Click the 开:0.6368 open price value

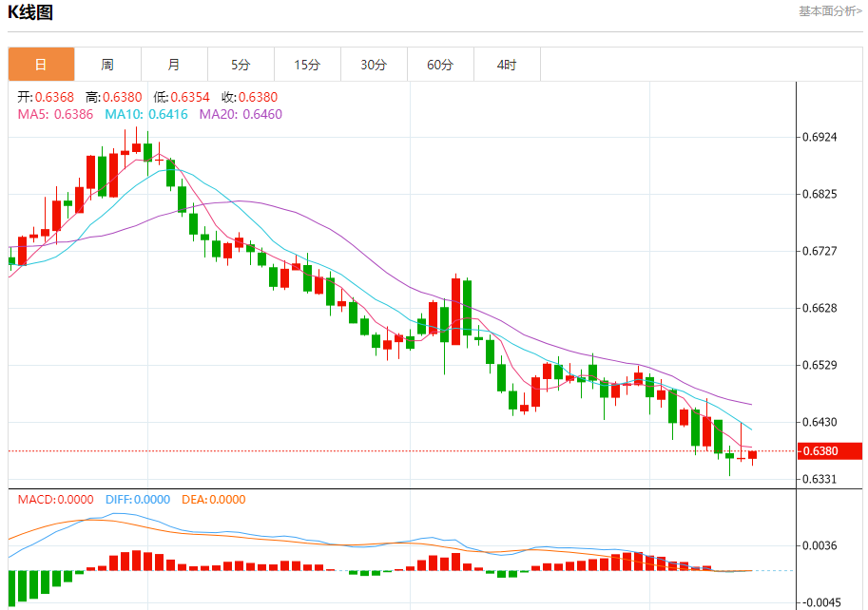[46, 97]
